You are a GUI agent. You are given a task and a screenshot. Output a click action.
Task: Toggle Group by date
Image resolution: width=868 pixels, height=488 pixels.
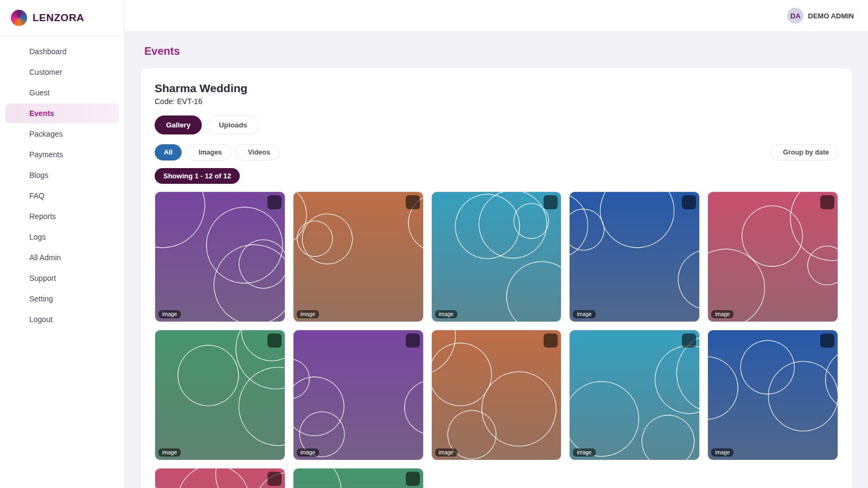point(804,152)
